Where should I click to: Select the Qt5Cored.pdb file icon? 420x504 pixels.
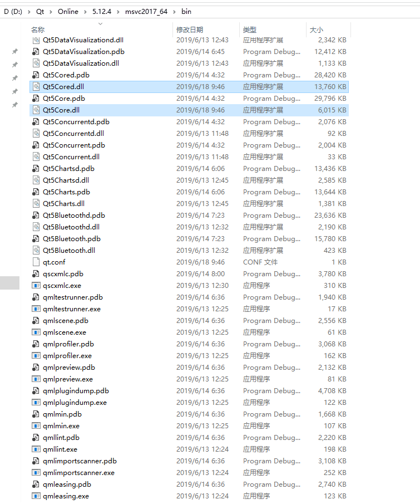pos(36,75)
